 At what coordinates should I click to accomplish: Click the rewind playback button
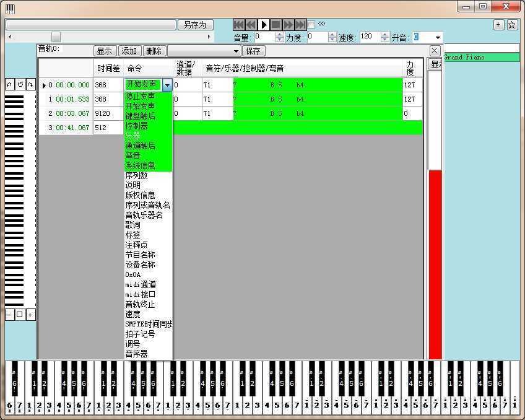click(251, 24)
